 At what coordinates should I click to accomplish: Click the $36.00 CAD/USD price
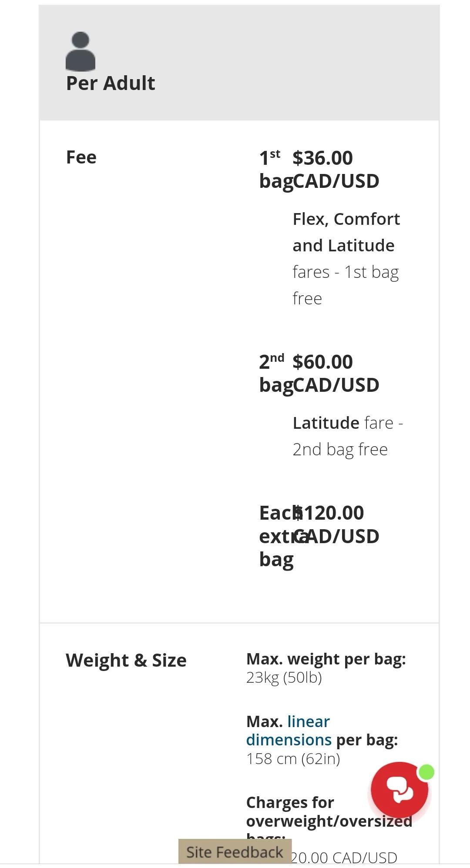tap(336, 169)
